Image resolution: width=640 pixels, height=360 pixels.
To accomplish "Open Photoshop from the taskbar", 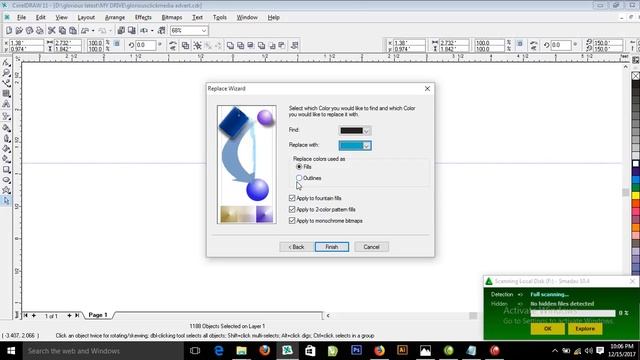I will (x=356, y=350).
